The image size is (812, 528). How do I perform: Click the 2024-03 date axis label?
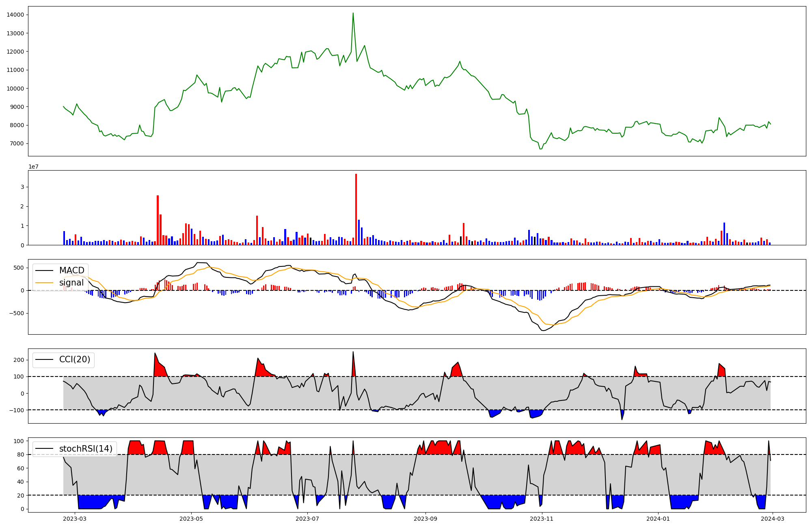click(x=772, y=519)
